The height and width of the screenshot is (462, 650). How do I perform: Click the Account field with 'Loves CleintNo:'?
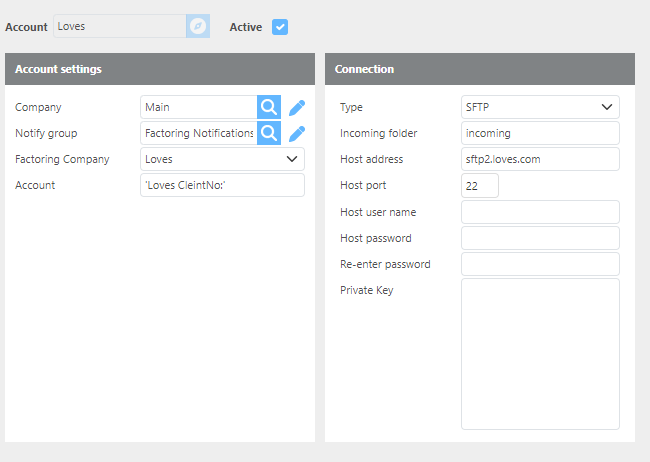tap(222, 185)
